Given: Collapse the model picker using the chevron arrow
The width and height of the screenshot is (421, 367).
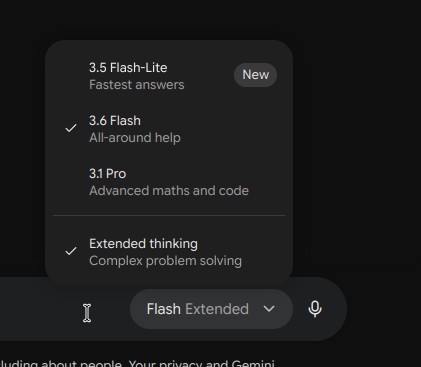Looking at the screenshot, I should click(x=269, y=309).
